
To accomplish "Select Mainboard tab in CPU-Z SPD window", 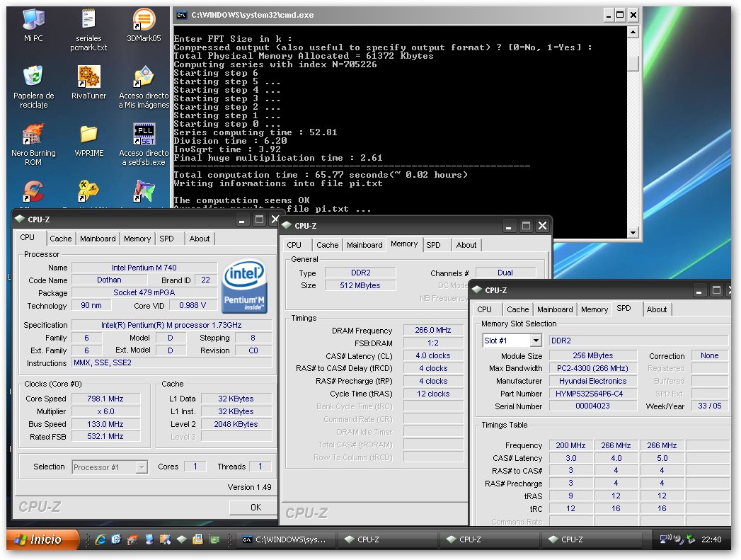I will click(x=555, y=309).
